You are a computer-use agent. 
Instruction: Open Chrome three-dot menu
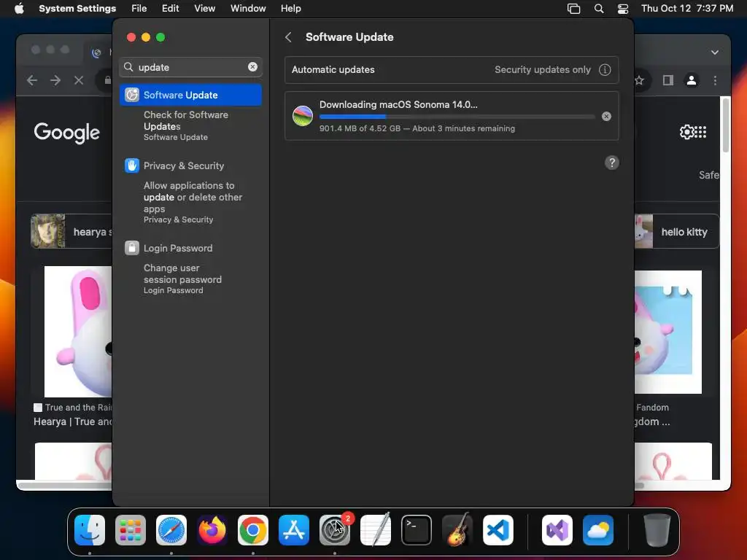pyautogui.click(x=715, y=80)
